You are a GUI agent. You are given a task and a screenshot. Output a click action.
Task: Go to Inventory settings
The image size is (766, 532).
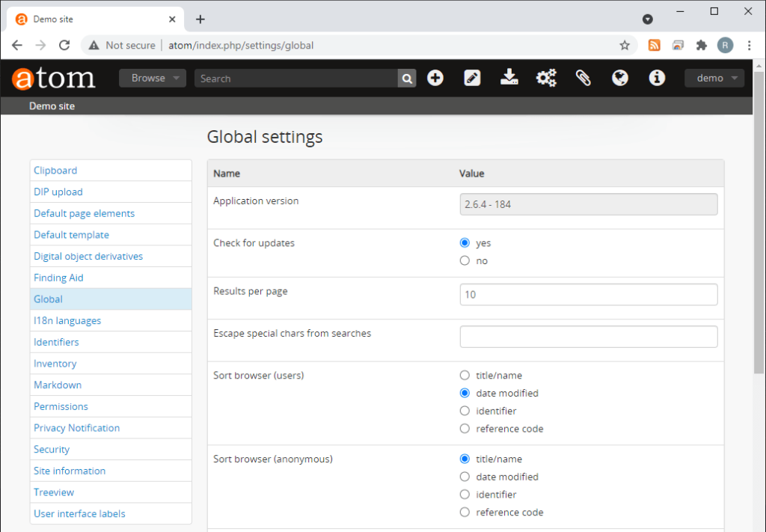[111, 364]
